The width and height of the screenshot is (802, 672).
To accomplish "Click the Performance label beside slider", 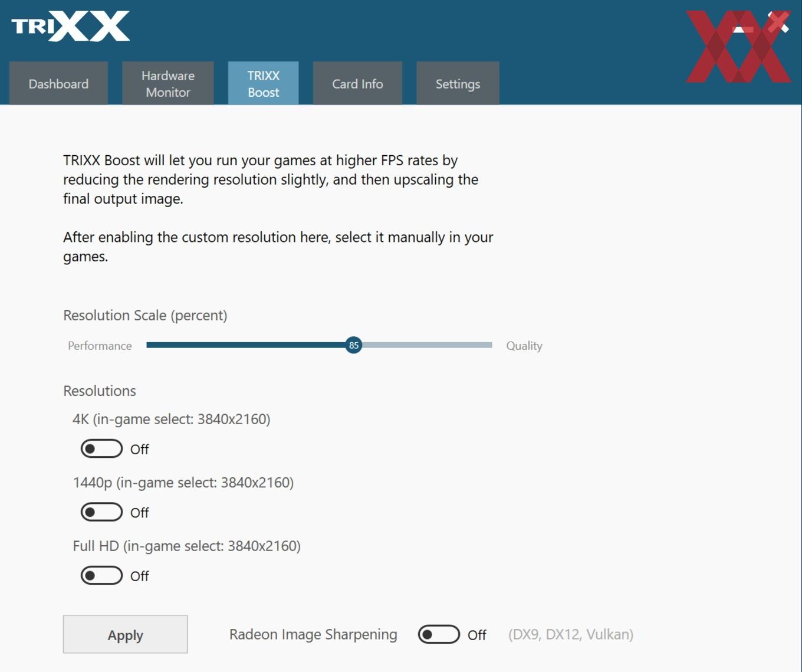I will [x=100, y=346].
